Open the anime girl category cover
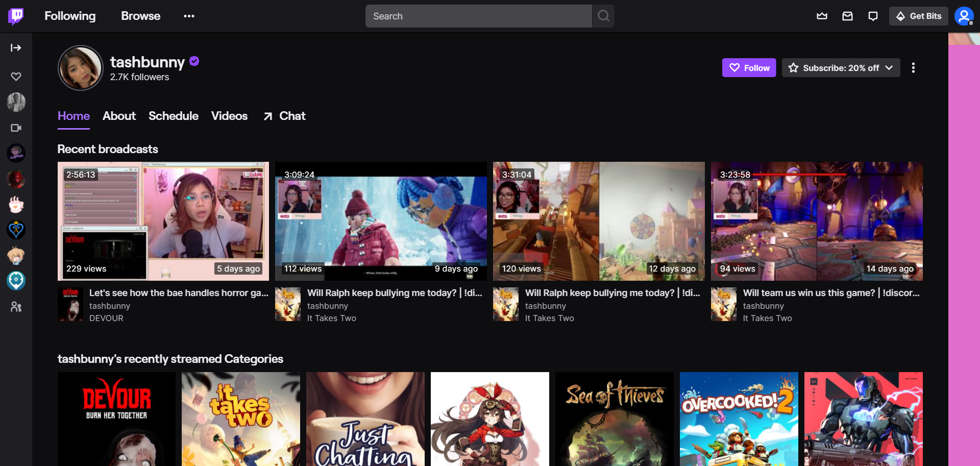This screenshot has width=980, height=466. point(490,419)
